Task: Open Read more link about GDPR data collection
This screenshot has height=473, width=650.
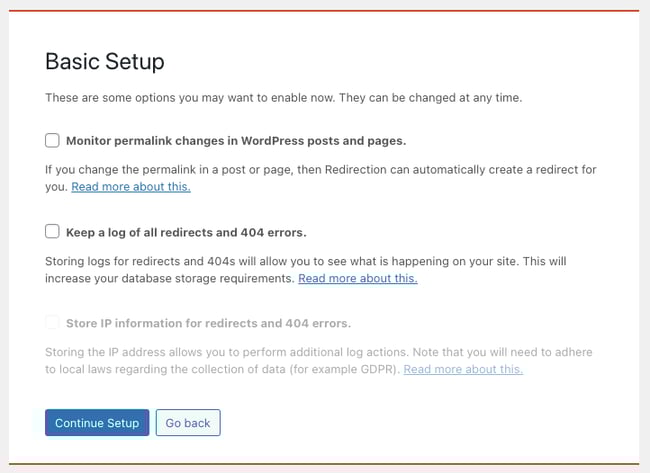Action: [463, 369]
